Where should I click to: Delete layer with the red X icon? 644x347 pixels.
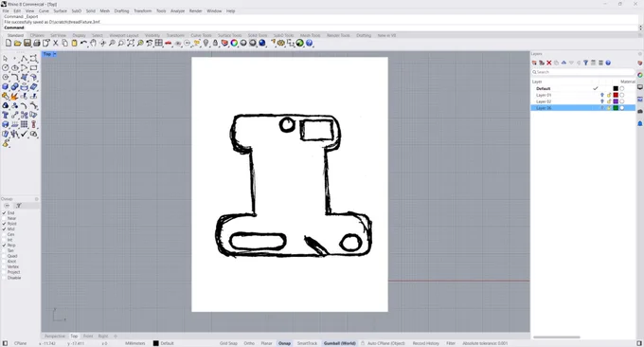click(x=549, y=63)
